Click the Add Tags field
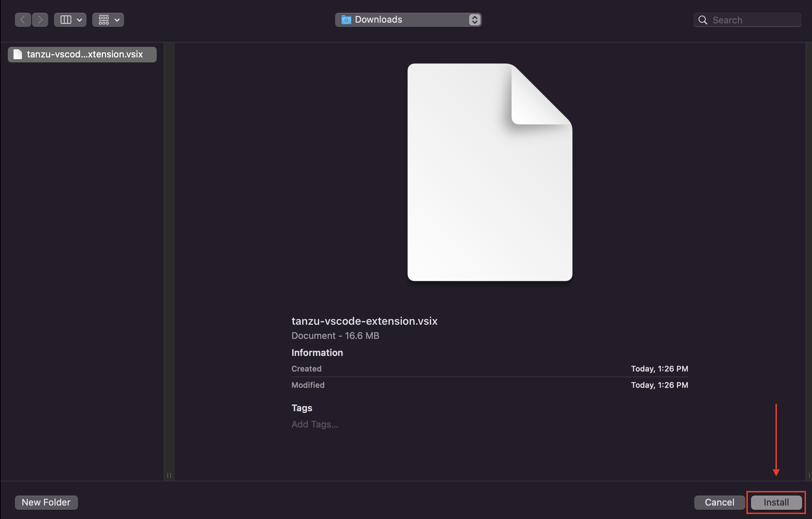812x519 pixels. (315, 424)
